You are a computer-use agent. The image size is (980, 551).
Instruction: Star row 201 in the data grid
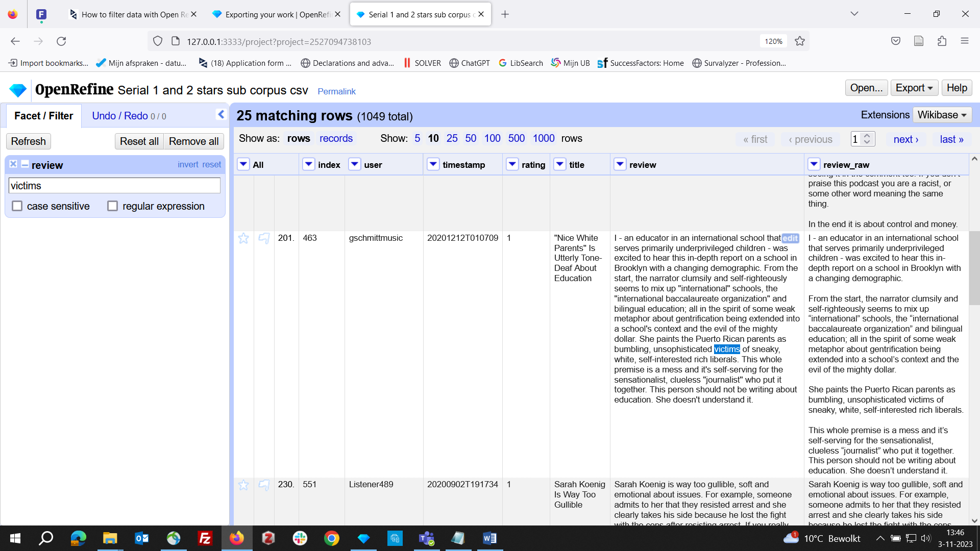point(243,238)
